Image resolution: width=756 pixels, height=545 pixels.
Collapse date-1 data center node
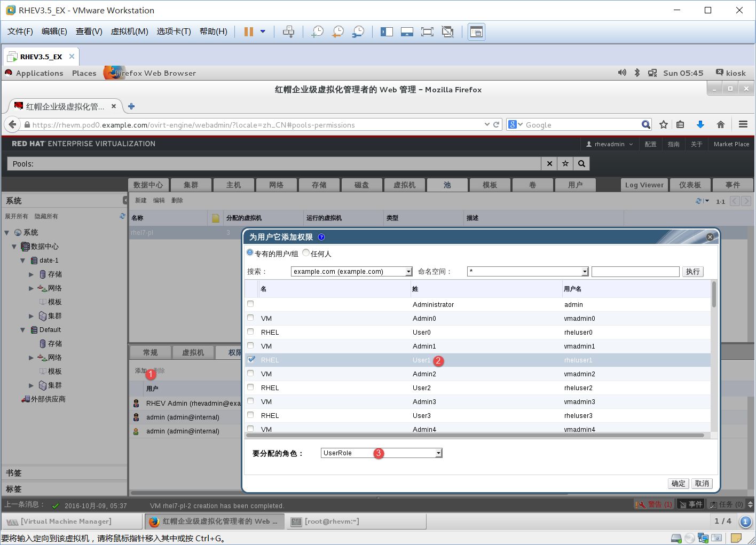tap(23, 260)
